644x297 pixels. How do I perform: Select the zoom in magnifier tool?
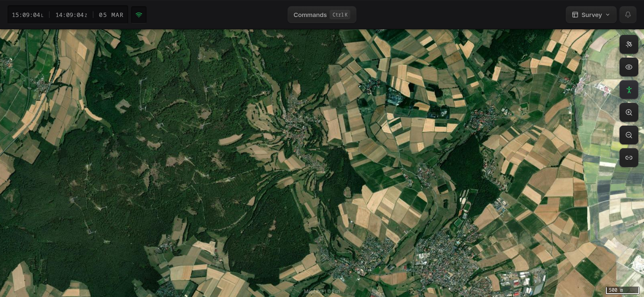(629, 112)
